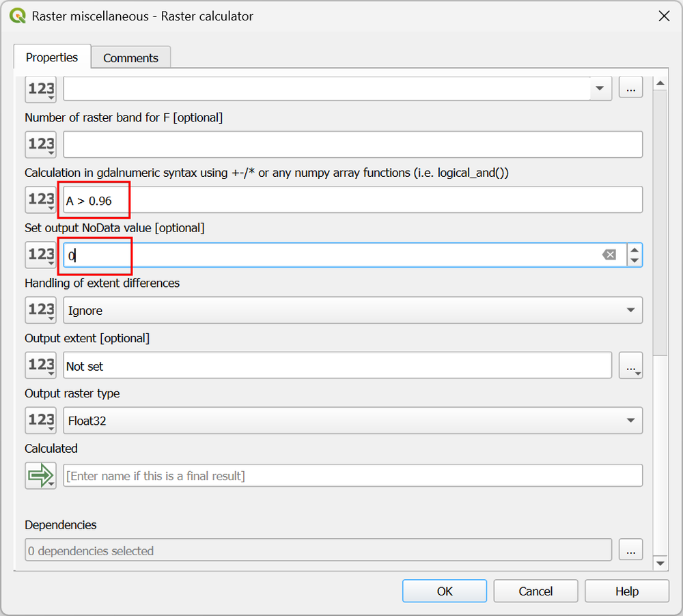Click the vertical scrollbar thumb

click(x=660, y=223)
